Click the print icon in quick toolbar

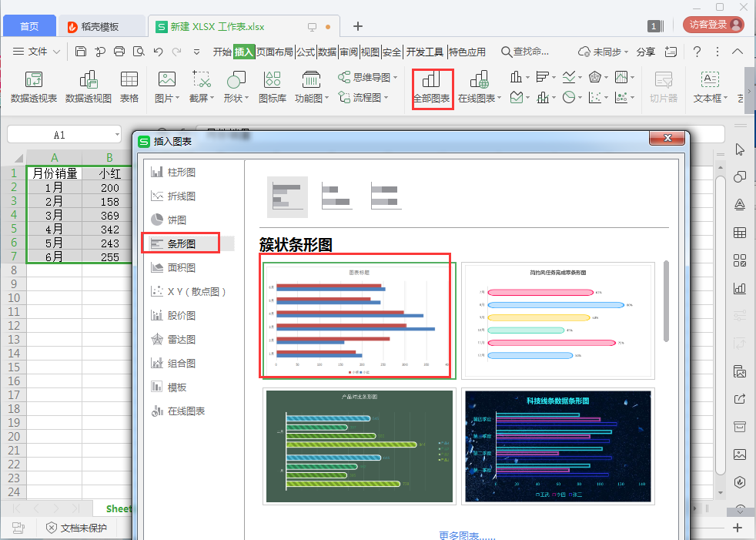[119, 52]
